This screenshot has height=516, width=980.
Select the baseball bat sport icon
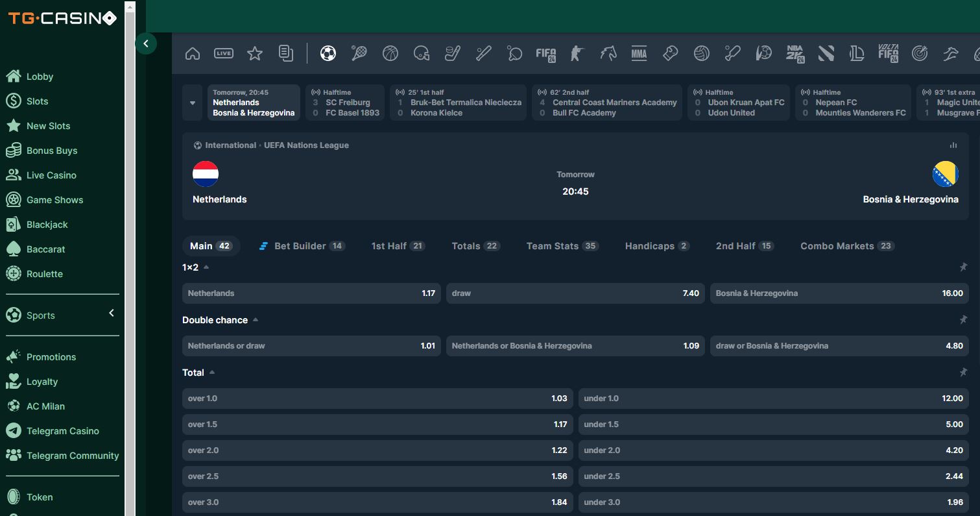484,53
